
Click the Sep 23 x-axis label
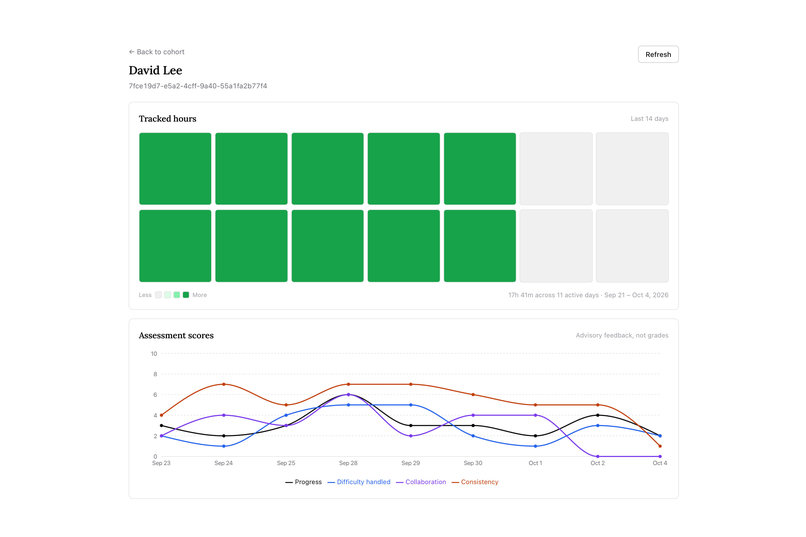click(161, 463)
